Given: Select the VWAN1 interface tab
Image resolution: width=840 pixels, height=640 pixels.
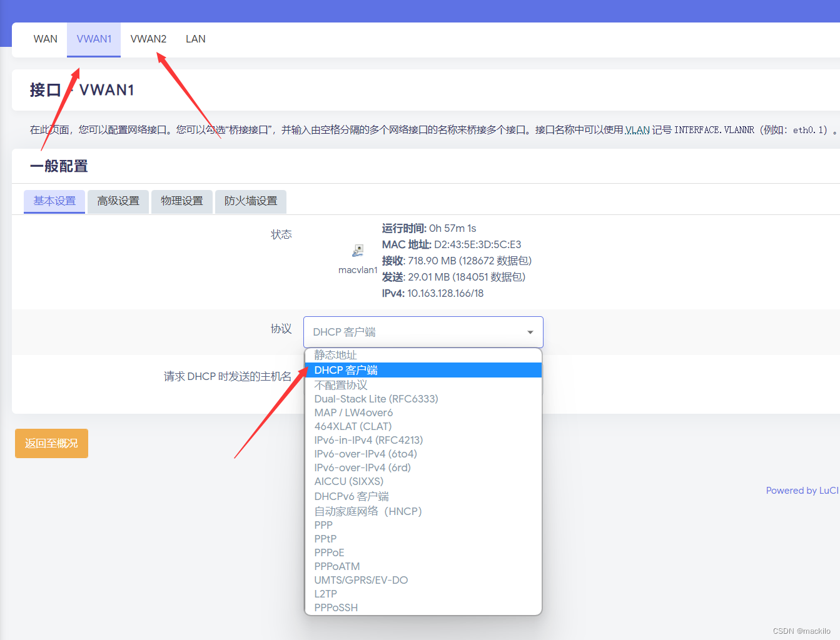Looking at the screenshot, I should tap(94, 39).
